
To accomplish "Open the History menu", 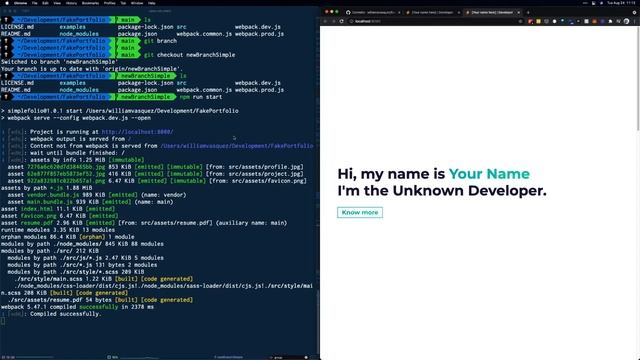I will pos(71,3).
